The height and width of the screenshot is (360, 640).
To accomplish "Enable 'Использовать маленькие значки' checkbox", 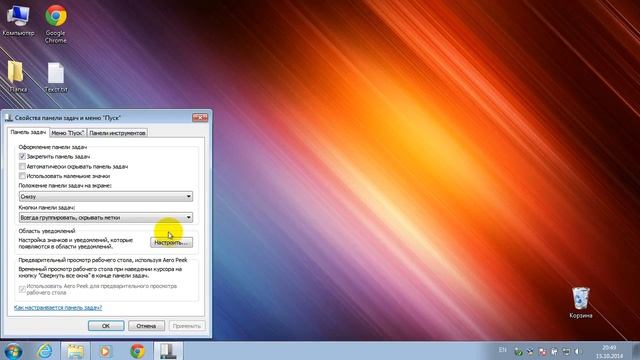I will coord(22,176).
